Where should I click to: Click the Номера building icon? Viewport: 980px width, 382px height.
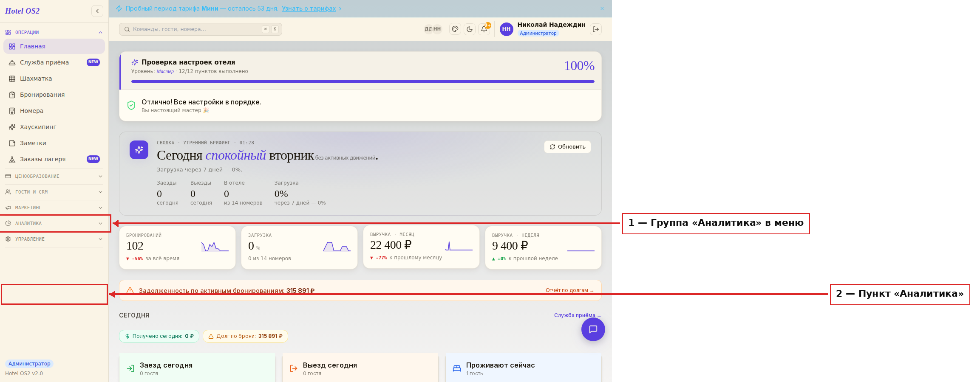pos(12,111)
